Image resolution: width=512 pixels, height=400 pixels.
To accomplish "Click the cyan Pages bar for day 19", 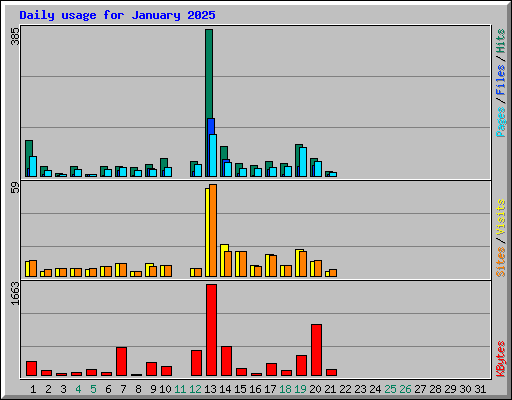I will tap(303, 162).
